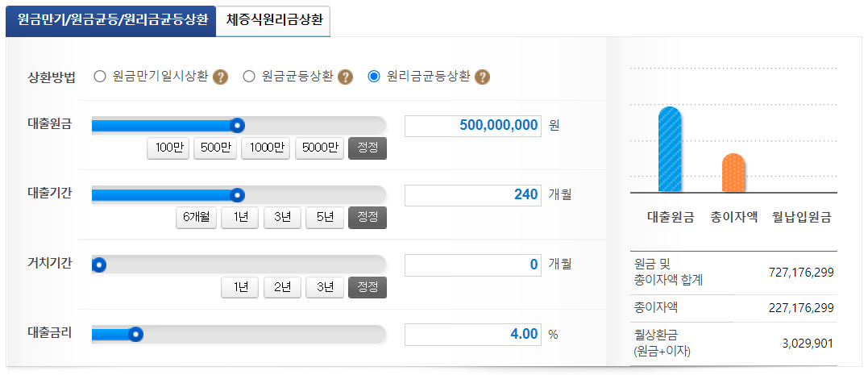Screen dimensions: 868x375
Task: Switch to 체증식원리금상환 tab
Action: [273, 20]
